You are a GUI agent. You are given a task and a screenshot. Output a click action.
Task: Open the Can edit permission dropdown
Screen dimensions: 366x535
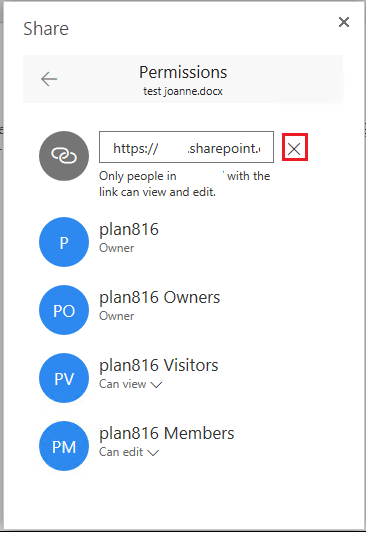tap(129, 452)
